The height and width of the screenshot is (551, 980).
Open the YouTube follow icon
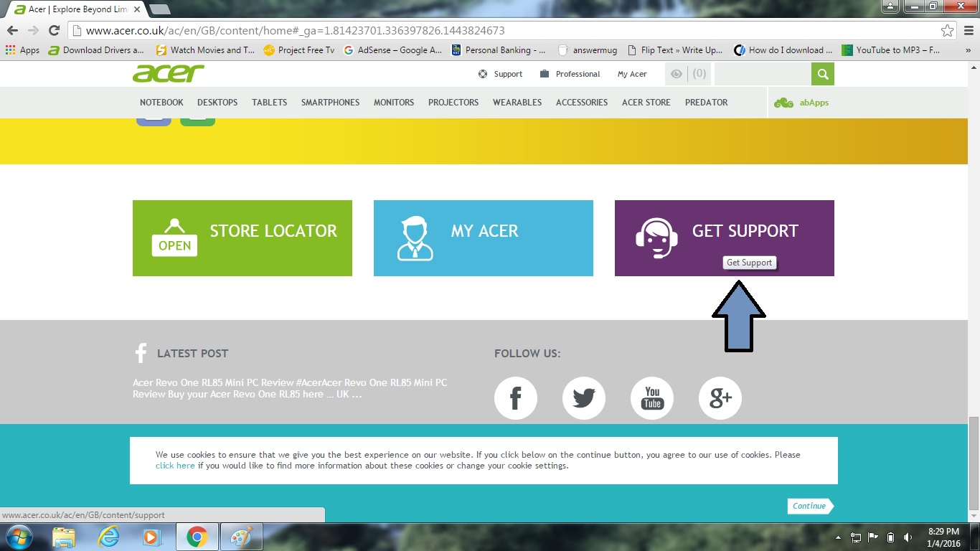[x=652, y=398]
